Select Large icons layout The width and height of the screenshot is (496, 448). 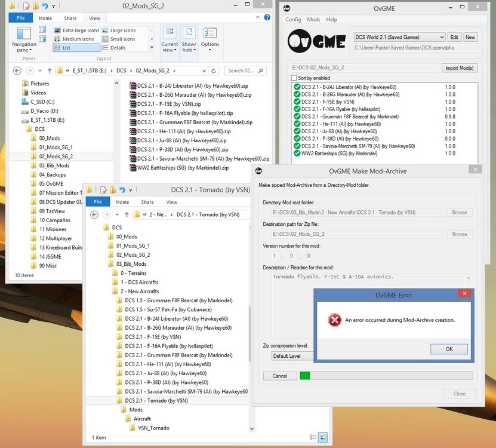click(119, 30)
